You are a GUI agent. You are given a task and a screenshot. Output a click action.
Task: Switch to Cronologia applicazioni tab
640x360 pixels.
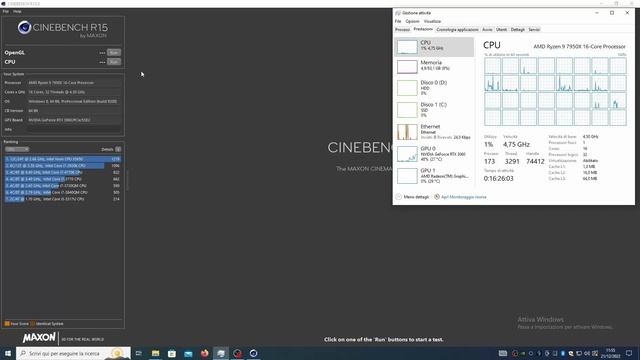tap(457, 30)
